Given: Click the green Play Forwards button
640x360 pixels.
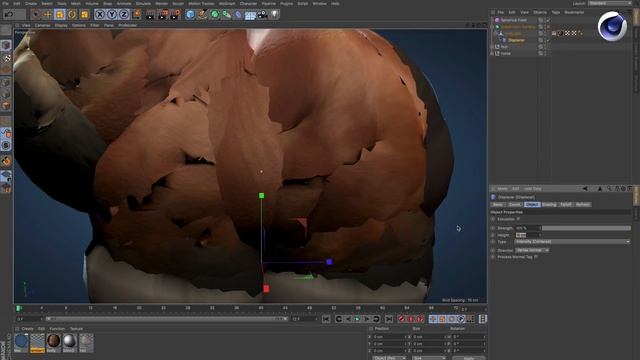Looking at the screenshot, I should point(357,319).
